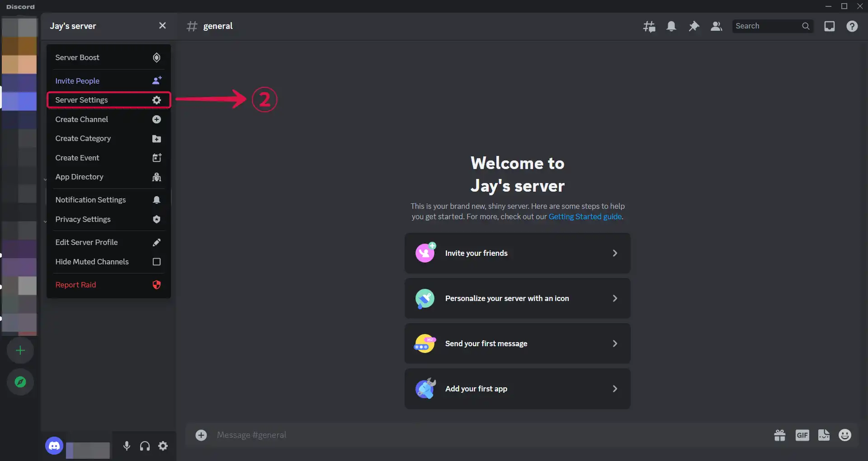This screenshot has height=461, width=868.
Task: Expand chevron on Send your first message
Action: 615,343
